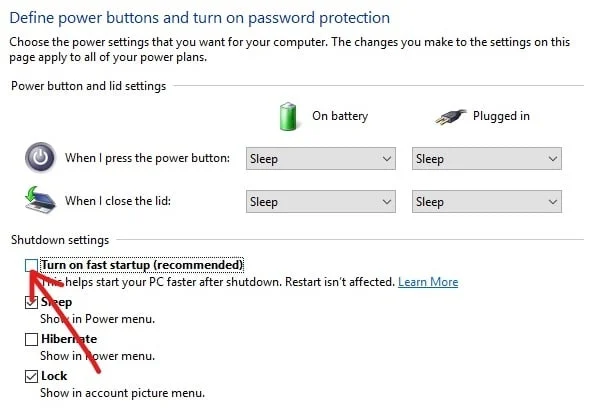Click "When I press the power button" label
This screenshot has width=612, height=415.
pos(147,159)
